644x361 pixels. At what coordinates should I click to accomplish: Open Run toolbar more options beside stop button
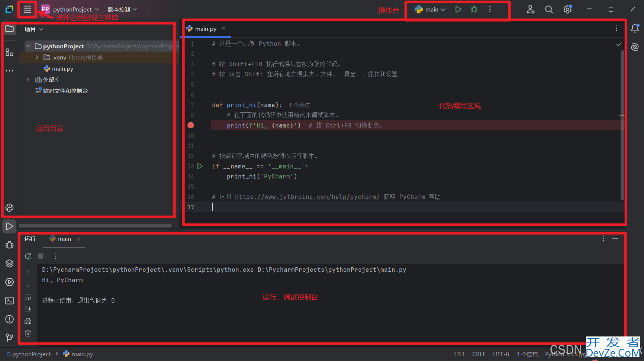click(56, 256)
